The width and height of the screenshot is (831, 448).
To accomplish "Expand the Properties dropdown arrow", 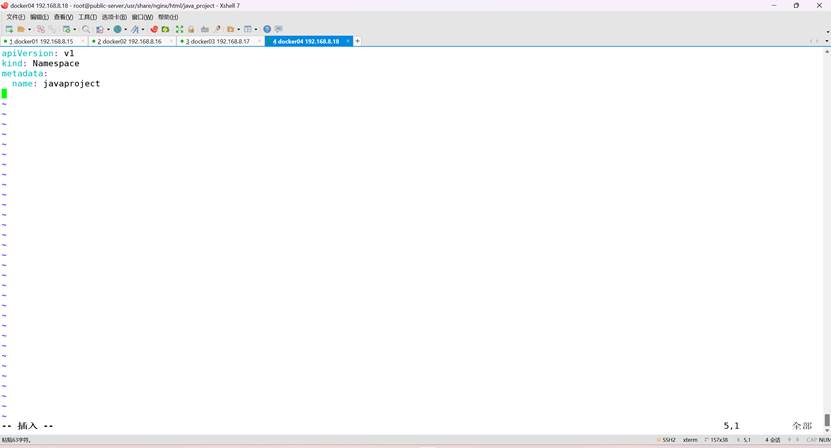I will point(75,29).
